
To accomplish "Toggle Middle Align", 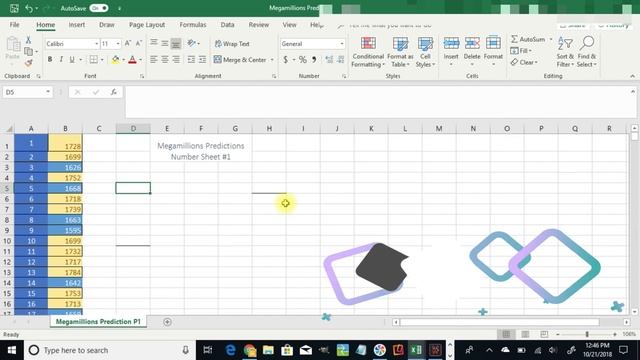I will tap(164, 43).
